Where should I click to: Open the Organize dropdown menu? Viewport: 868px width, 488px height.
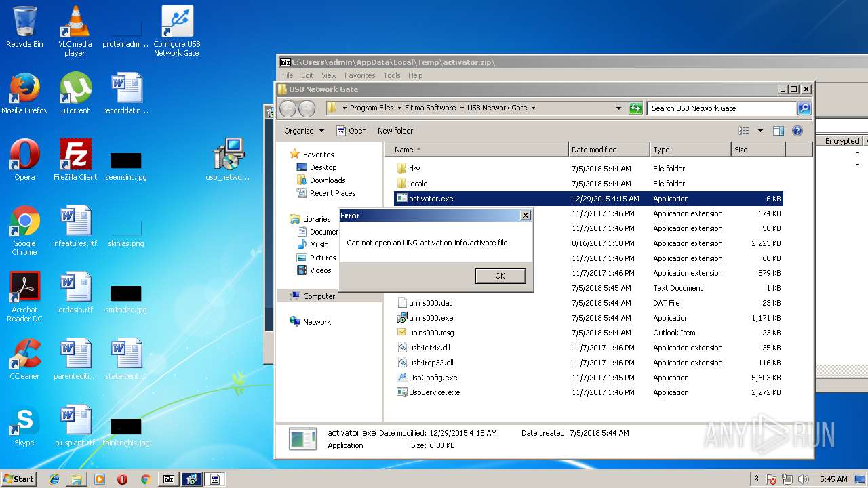coord(304,131)
